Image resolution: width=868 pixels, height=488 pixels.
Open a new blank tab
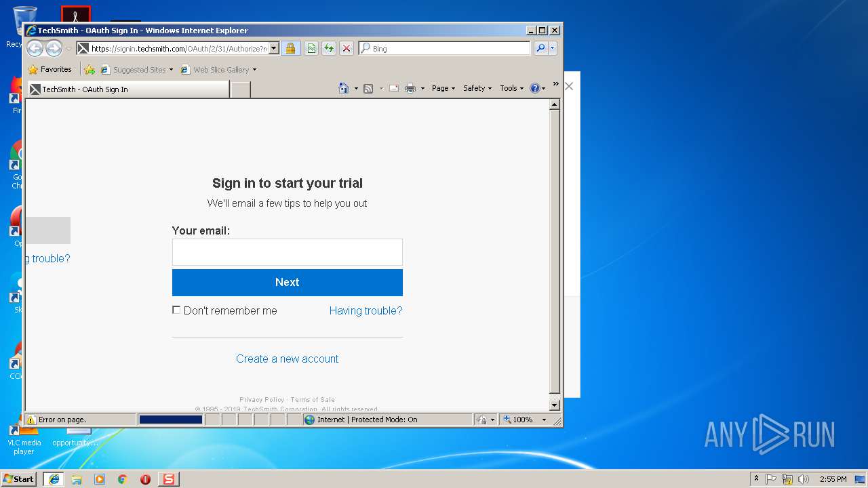coord(240,89)
